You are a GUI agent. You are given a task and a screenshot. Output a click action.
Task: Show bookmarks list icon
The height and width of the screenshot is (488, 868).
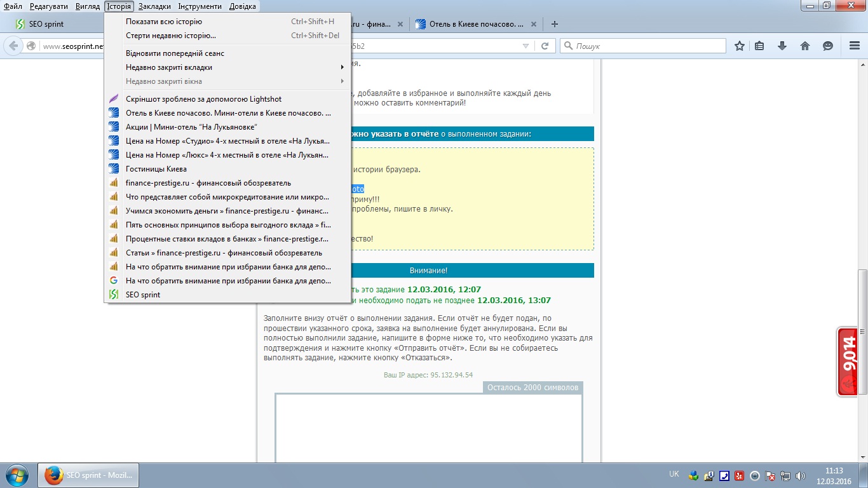click(x=759, y=46)
